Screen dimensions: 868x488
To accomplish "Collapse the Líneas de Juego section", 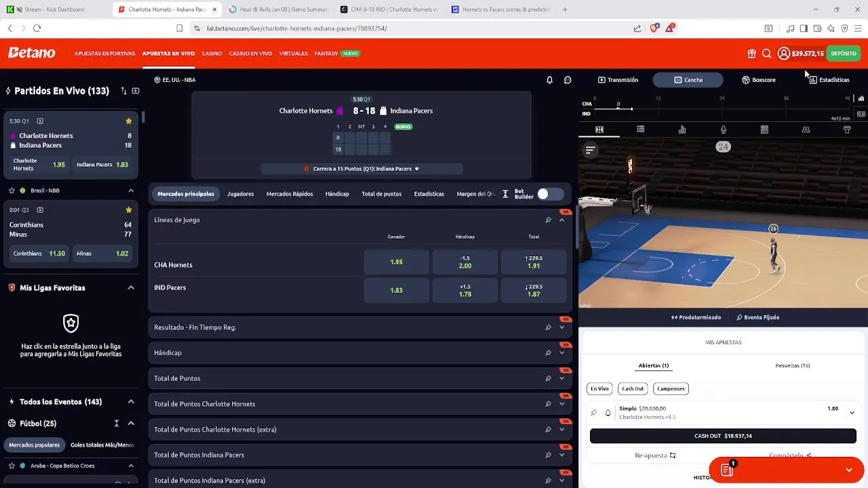I will (x=561, y=220).
